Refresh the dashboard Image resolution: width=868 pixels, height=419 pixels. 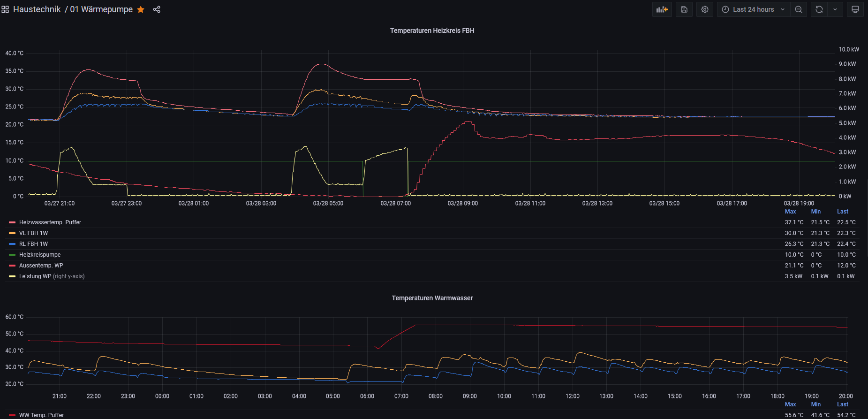[x=819, y=9]
